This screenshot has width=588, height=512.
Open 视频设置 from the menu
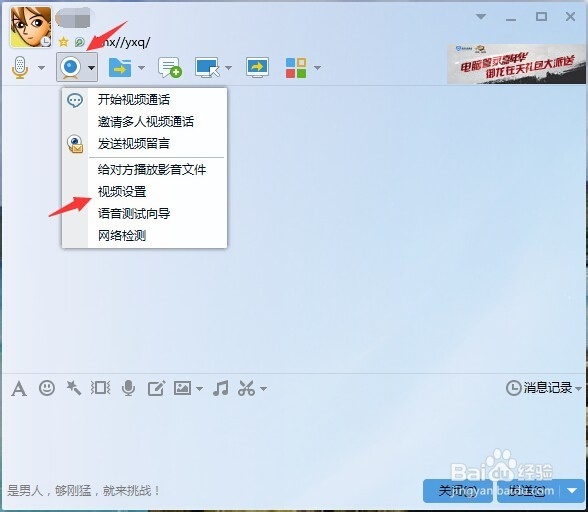144,192
